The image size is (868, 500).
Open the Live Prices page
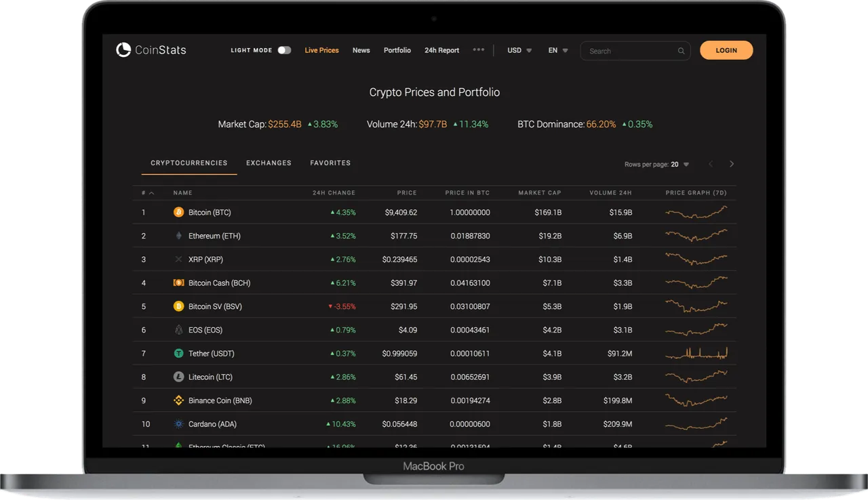[x=321, y=50]
